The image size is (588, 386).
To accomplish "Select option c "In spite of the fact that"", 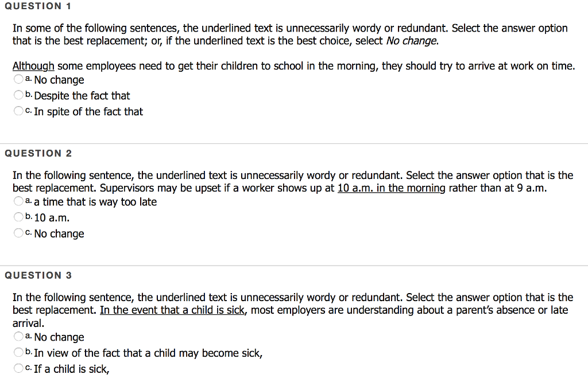I will [18, 111].
